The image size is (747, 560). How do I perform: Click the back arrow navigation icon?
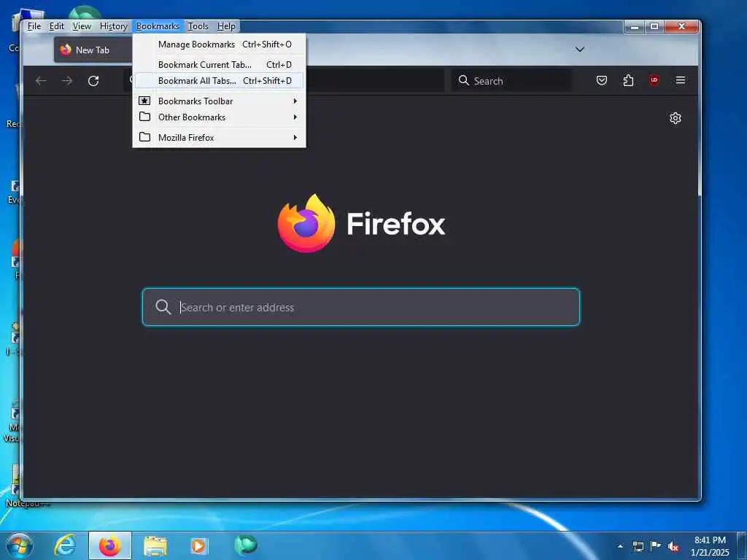(41, 81)
